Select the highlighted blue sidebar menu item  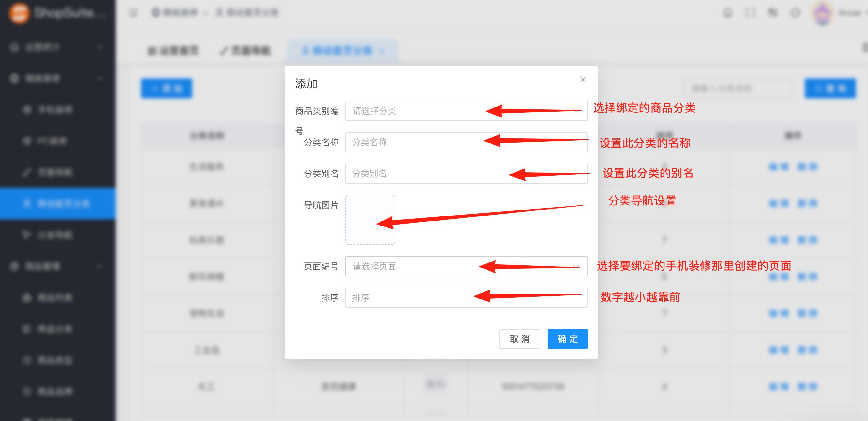[x=57, y=203]
